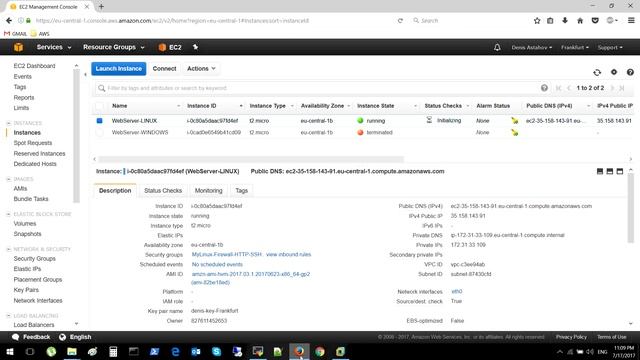
Task: Open the No scheduled events link
Action: (217, 264)
